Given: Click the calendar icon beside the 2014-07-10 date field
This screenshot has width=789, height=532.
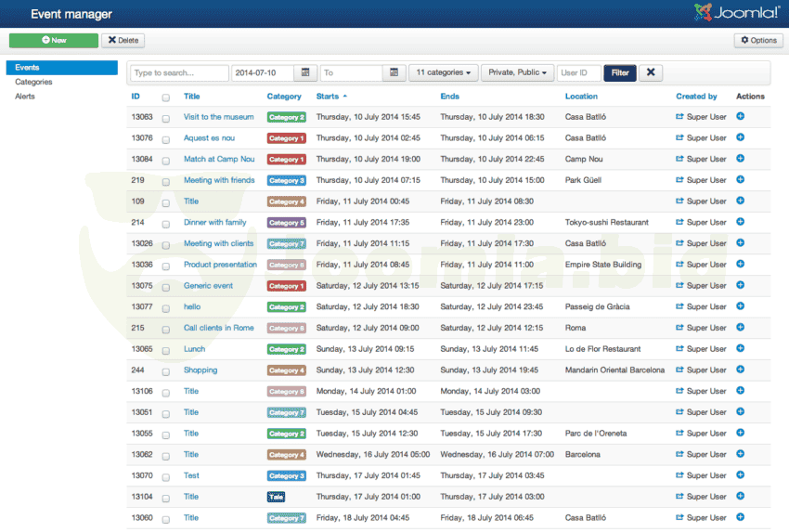Looking at the screenshot, I should [305, 72].
